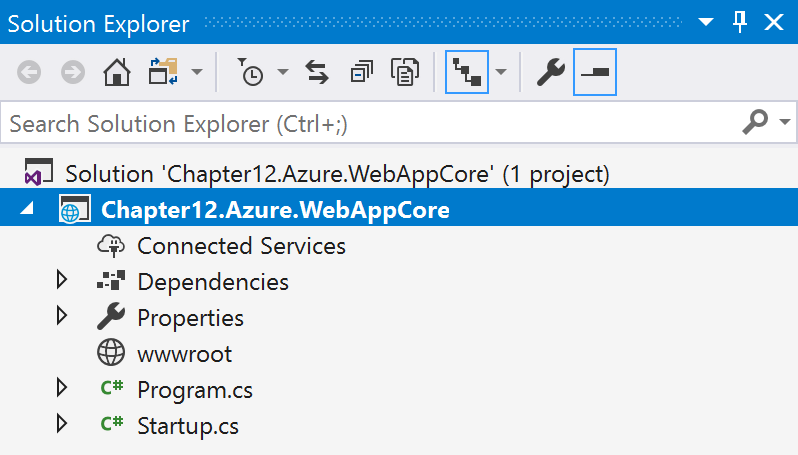This screenshot has height=455, width=798.
Task: Click the Collapse All icon
Action: pos(361,73)
